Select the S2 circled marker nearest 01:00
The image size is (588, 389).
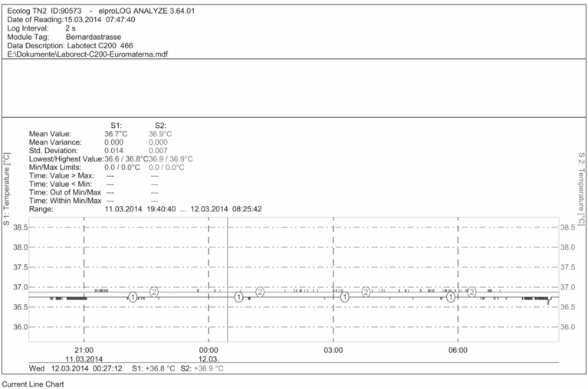point(260,291)
